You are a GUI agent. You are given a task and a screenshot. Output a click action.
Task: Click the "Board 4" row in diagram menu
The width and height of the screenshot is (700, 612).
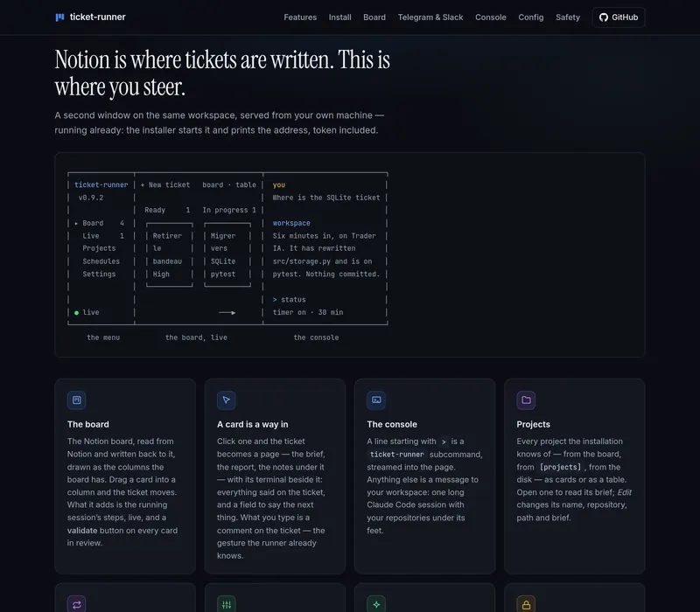pyautogui.click(x=99, y=223)
